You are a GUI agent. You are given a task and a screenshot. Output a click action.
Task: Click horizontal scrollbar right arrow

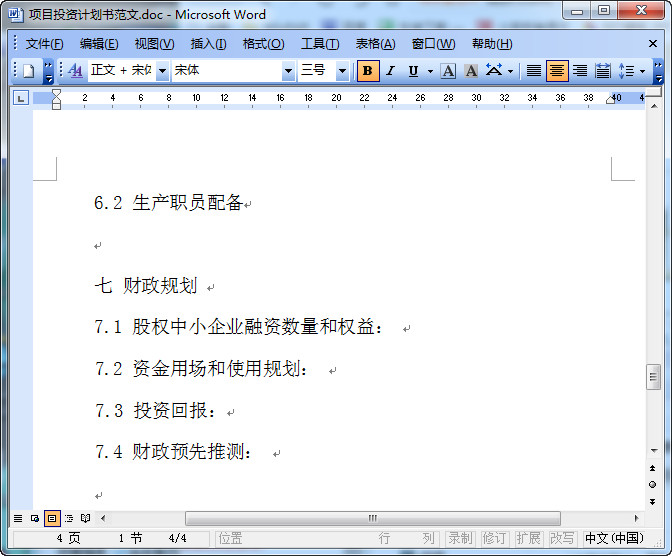[x=636, y=519]
